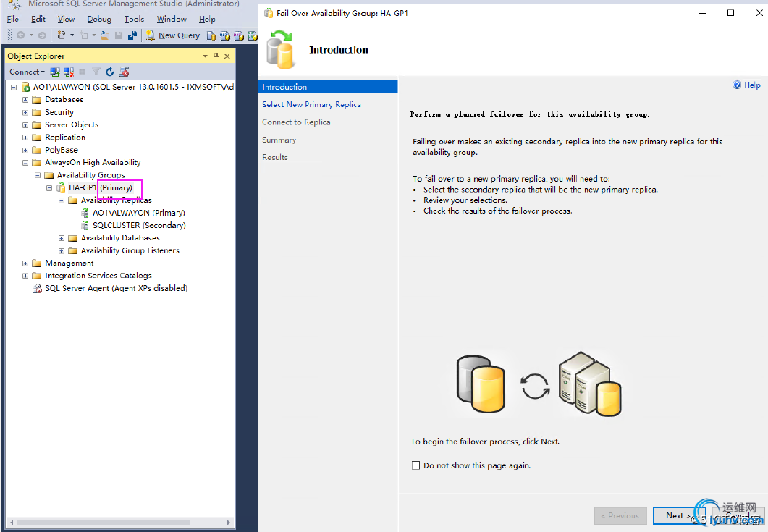Click the New Query toolbar button
This screenshot has height=532, width=768.
173,35
